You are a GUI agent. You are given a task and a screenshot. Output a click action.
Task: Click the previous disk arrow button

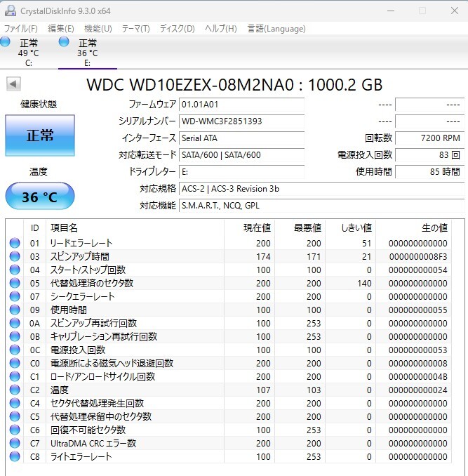13,84
